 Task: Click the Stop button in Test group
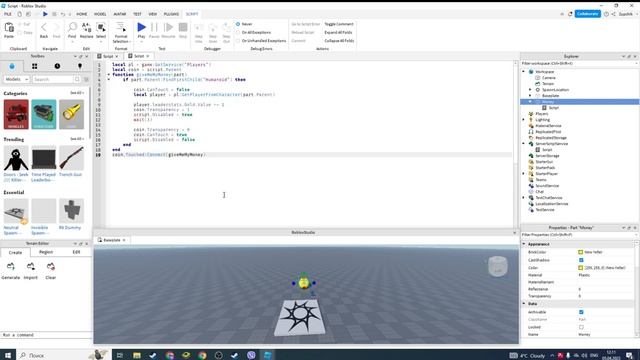tap(183, 27)
